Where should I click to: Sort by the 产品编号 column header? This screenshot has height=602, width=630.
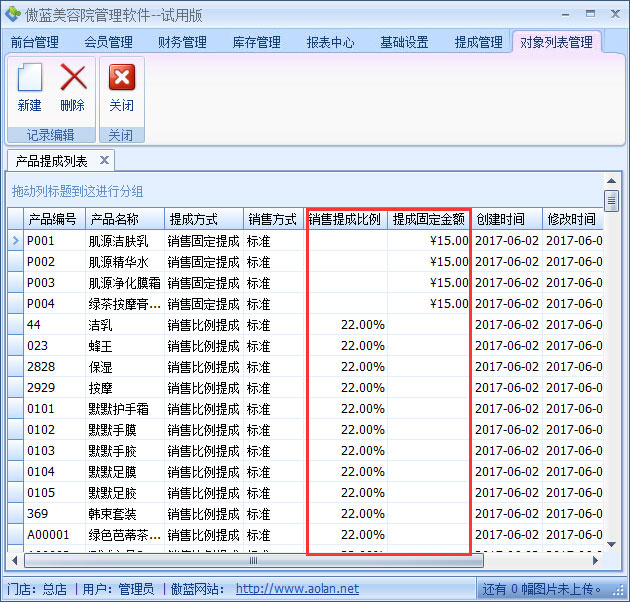53,219
